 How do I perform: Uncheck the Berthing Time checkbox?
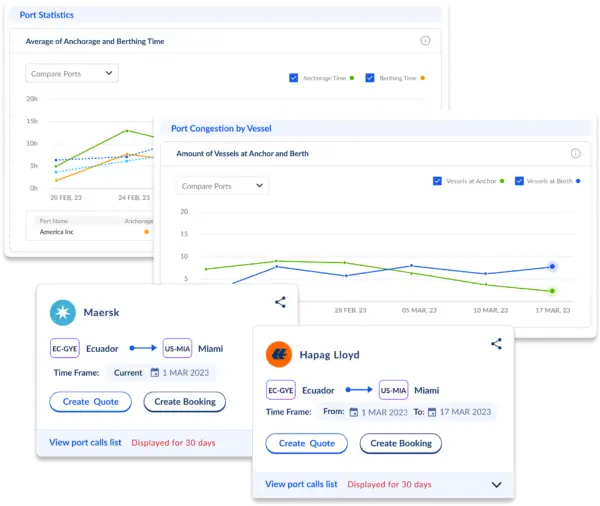(370, 78)
